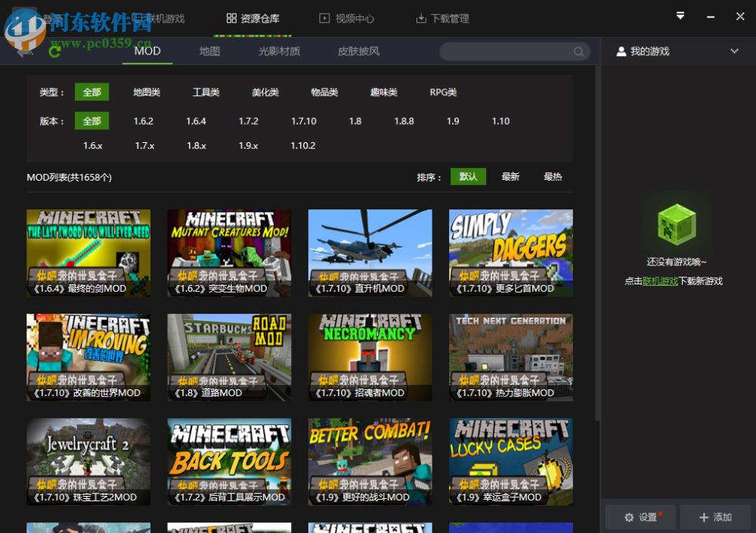Filter by 美化类 type

point(265,92)
